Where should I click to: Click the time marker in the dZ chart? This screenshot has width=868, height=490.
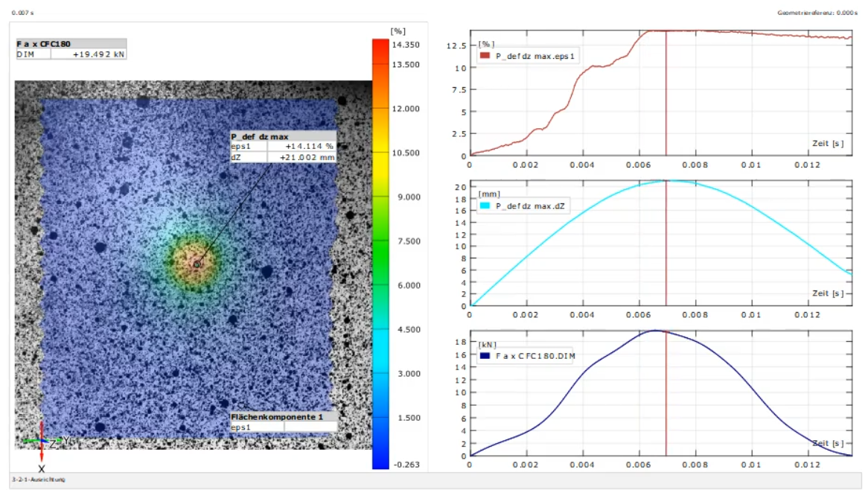(x=666, y=246)
